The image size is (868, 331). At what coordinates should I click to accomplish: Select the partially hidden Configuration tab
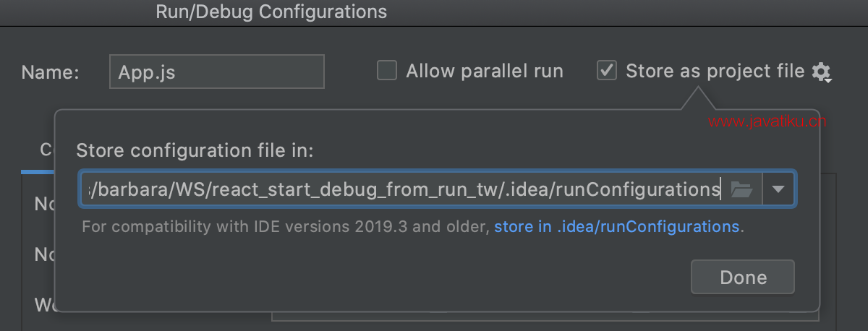click(x=45, y=150)
